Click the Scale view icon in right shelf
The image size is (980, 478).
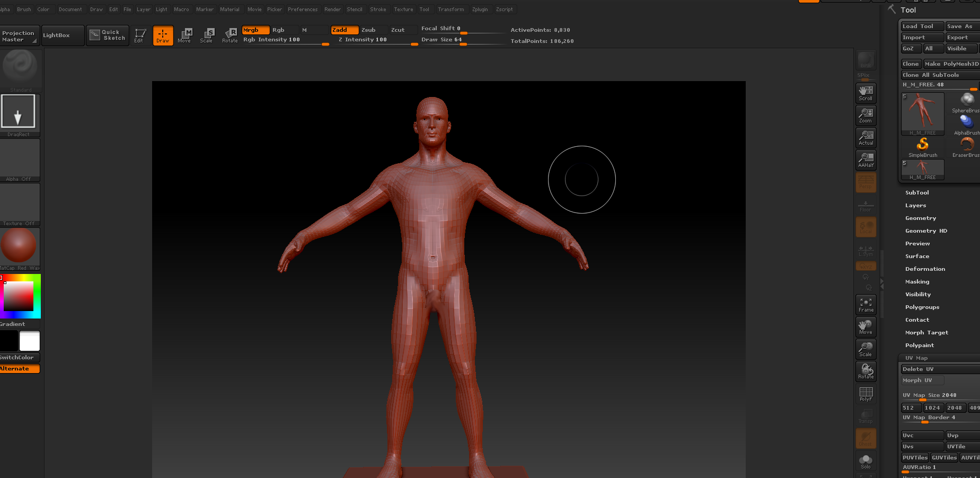pyautogui.click(x=866, y=349)
